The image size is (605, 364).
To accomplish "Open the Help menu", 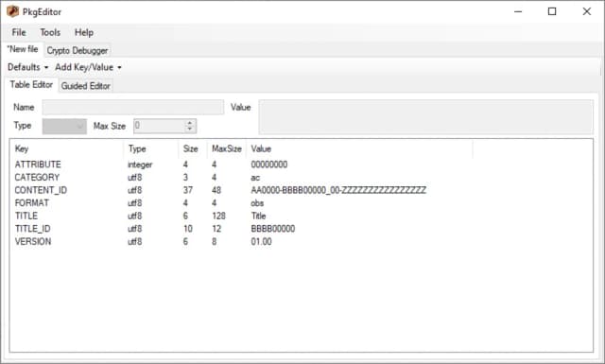I will coord(84,32).
